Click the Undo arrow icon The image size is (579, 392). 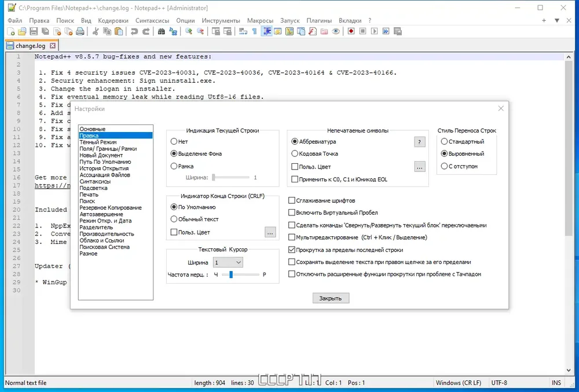pos(134,31)
